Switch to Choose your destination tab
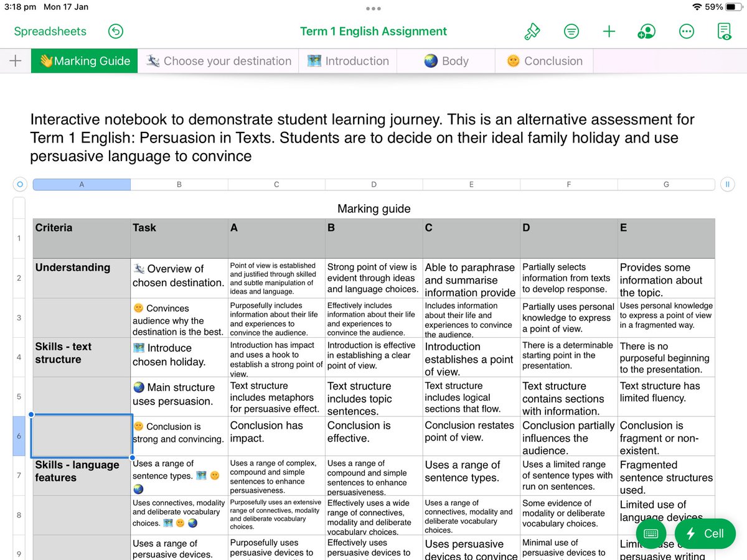This screenshot has height=560, width=747. [x=218, y=61]
